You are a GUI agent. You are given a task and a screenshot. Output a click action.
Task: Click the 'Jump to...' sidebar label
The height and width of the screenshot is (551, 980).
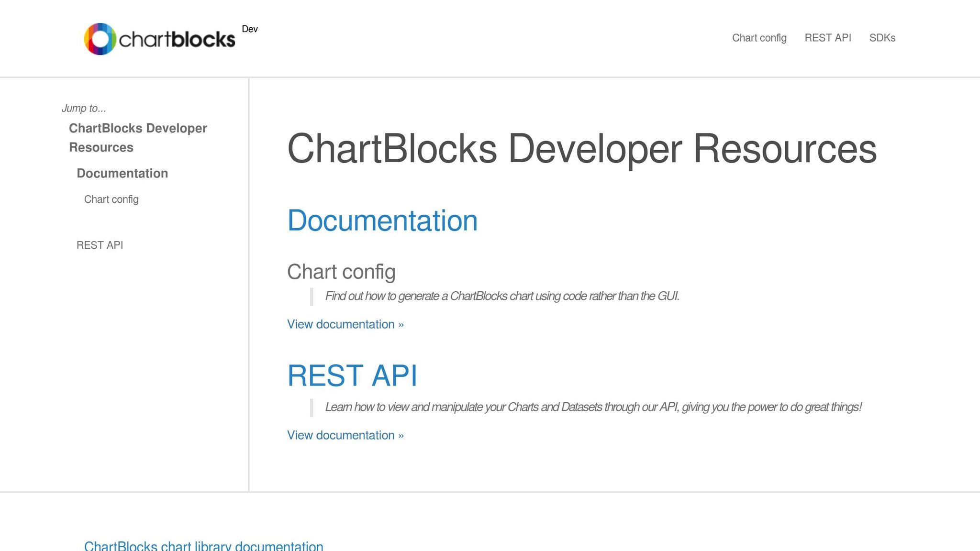84,108
